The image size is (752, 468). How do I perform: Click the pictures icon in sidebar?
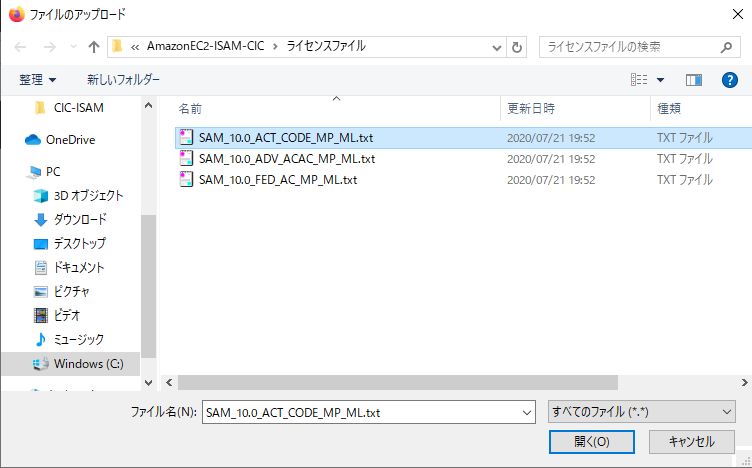[41, 292]
